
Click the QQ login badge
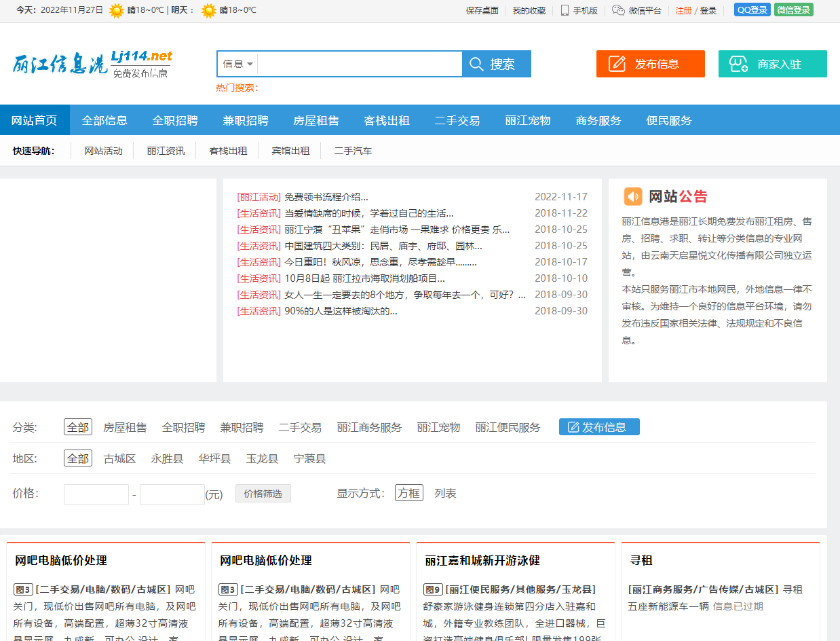[752, 10]
